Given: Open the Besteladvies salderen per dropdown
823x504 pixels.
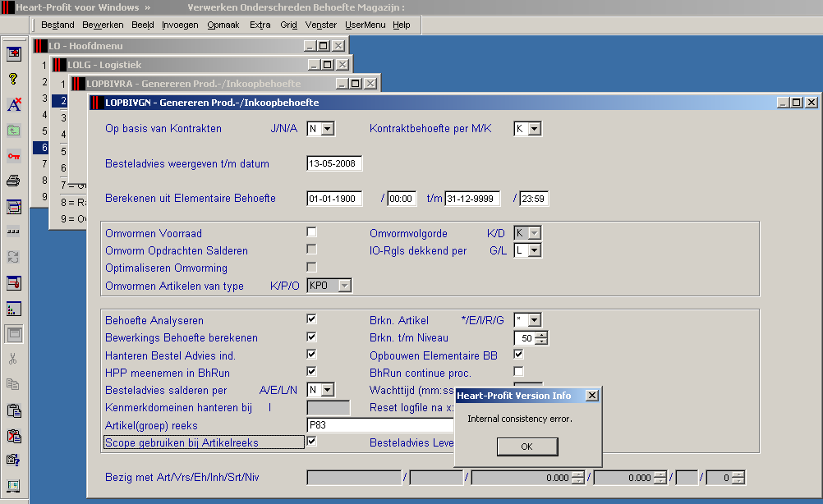Looking at the screenshot, I should coord(328,390).
